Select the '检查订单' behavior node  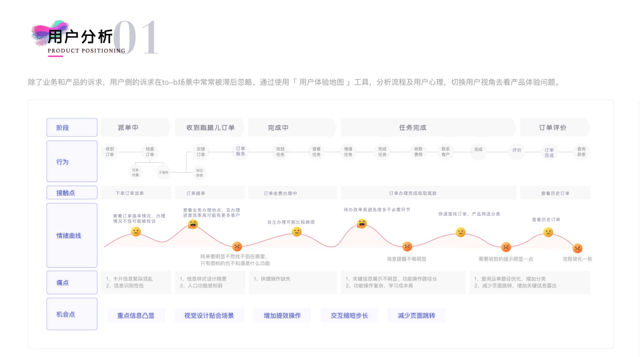pos(150,152)
